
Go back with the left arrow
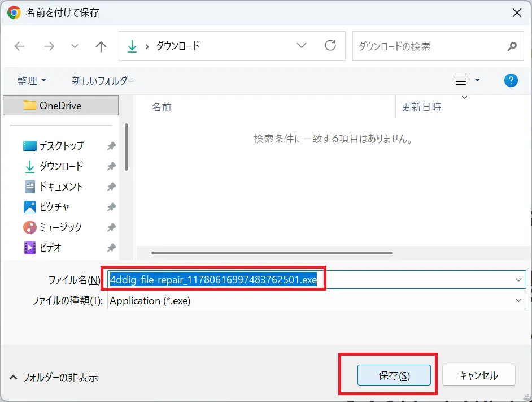20,46
